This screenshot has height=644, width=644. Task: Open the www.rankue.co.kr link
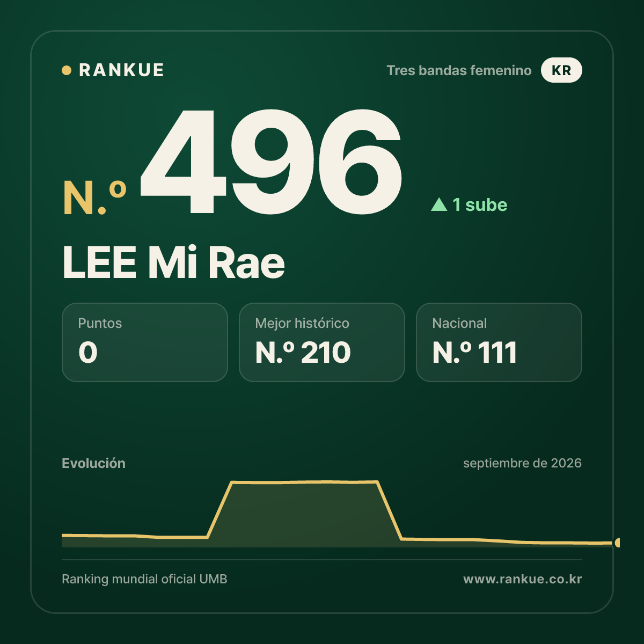click(x=522, y=579)
